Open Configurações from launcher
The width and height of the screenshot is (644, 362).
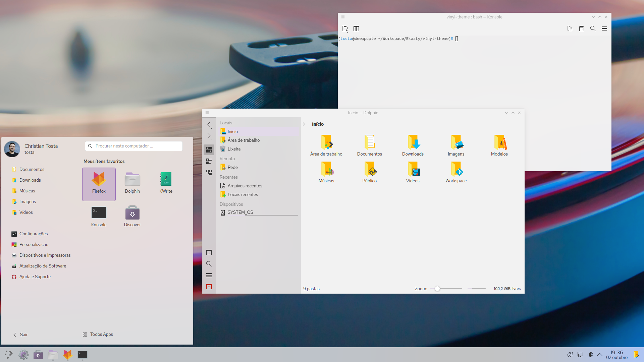30,234
